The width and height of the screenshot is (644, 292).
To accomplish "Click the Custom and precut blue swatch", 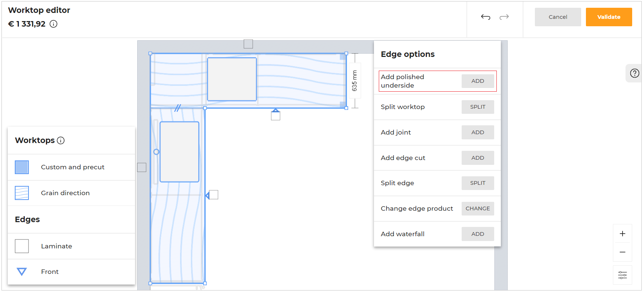I will tap(22, 167).
